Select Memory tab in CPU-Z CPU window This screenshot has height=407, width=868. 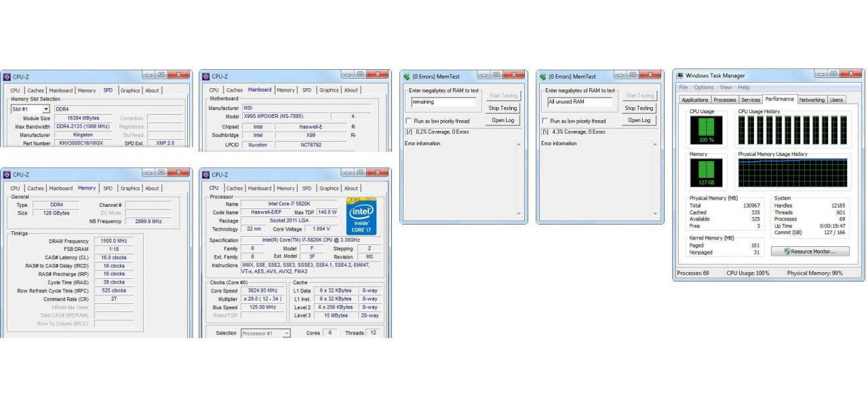285,189
